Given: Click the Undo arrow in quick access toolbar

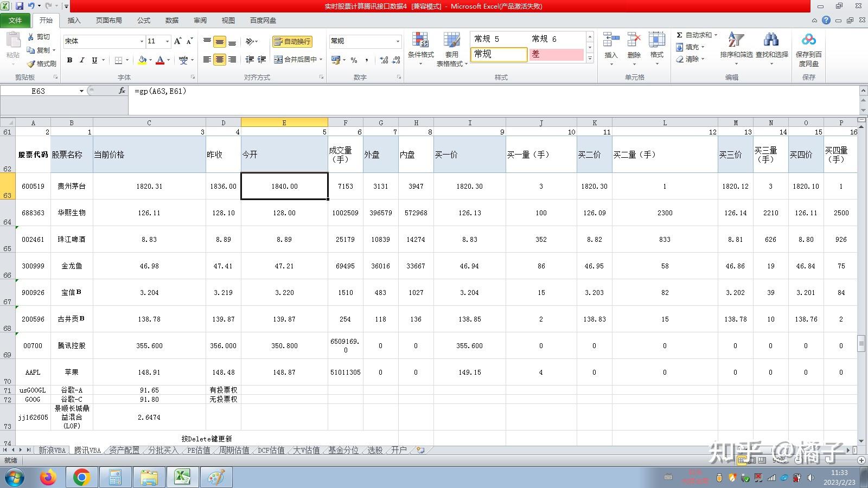Looking at the screenshot, I should click(31, 6).
